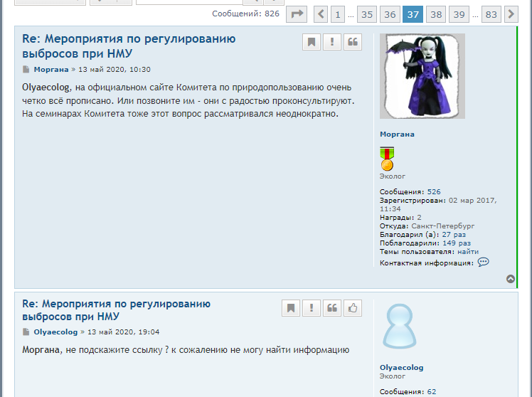532x397 pixels.
Task: Open Моргана's profile from her username under the avatar
Action: tap(397, 134)
